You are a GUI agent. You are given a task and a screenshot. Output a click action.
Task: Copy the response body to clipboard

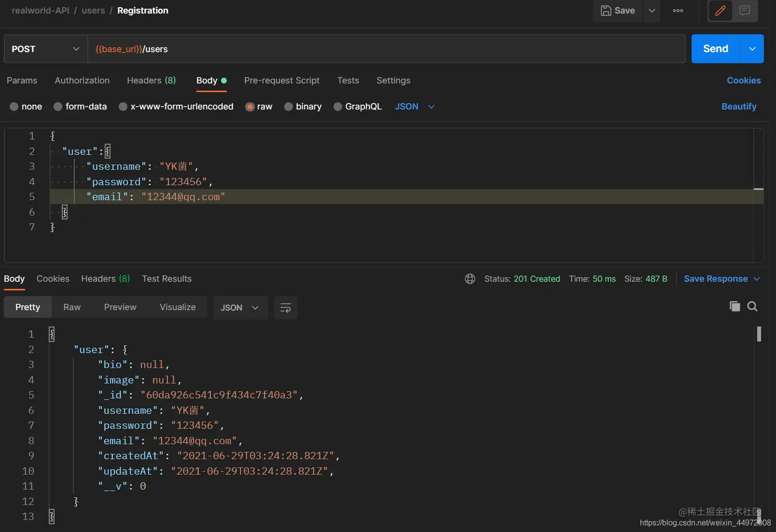pyautogui.click(x=735, y=306)
